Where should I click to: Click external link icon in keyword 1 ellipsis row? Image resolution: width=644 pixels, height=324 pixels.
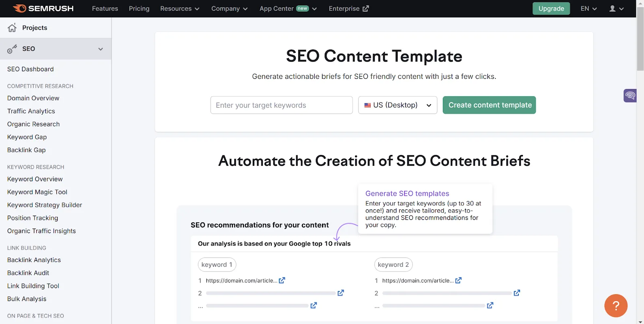[314, 305]
